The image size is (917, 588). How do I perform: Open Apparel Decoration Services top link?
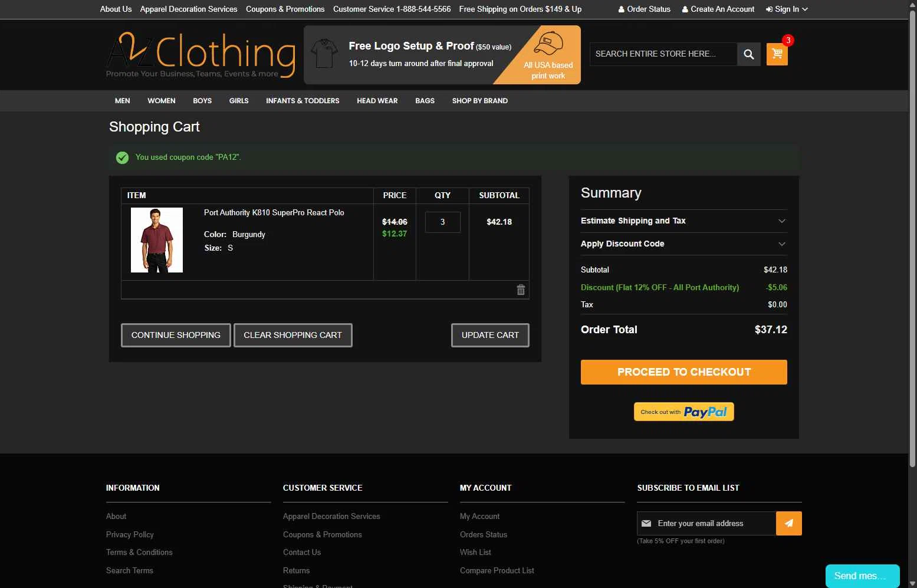(189, 9)
